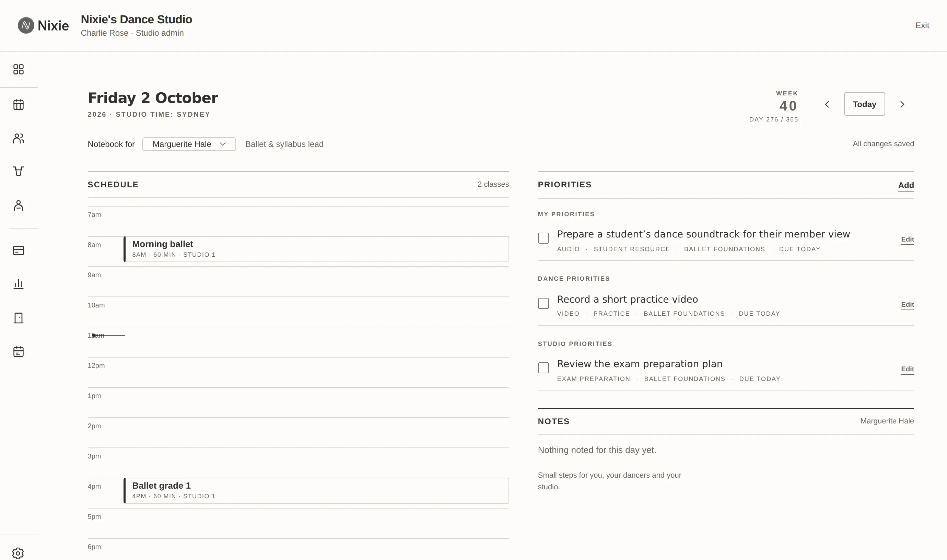Open the Morning ballet class block
Image resolution: width=947 pixels, height=560 pixels.
[316, 249]
